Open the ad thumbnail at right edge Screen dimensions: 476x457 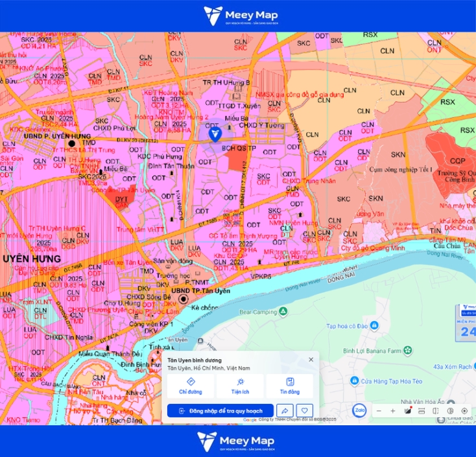coord(466,323)
